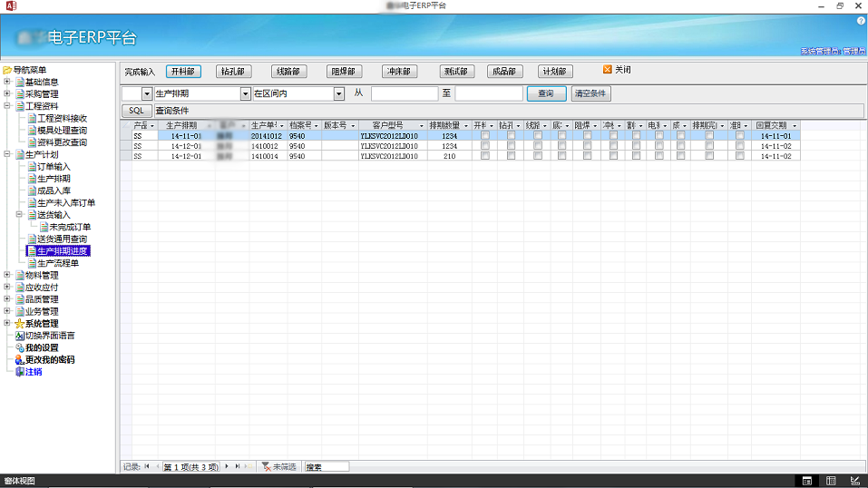Image resolution: width=868 pixels, height=488 pixels.
Task: Open the 在区间内 condition dropdown
Action: click(339, 94)
